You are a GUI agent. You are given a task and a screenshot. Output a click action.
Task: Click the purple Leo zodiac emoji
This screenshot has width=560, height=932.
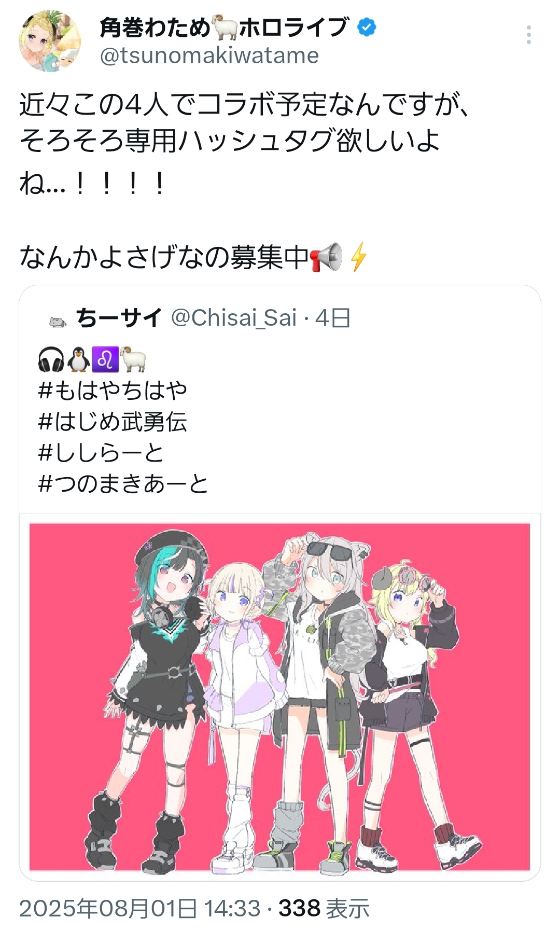click(105, 359)
